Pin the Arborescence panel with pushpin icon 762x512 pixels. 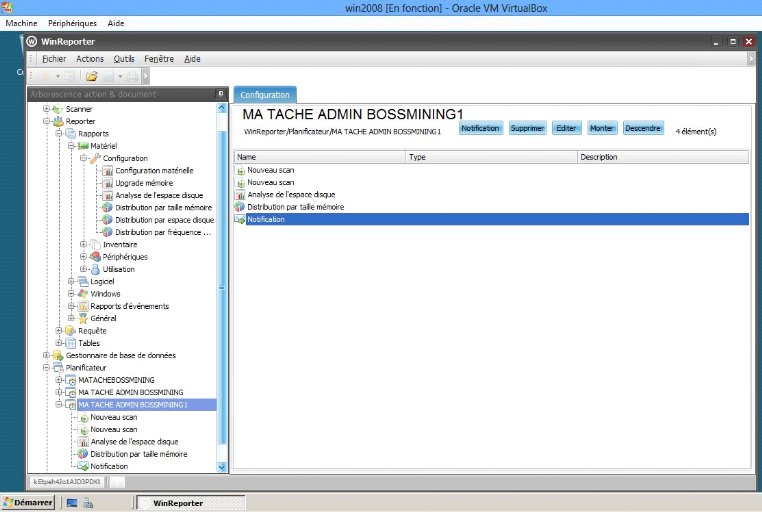pos(221,94)
